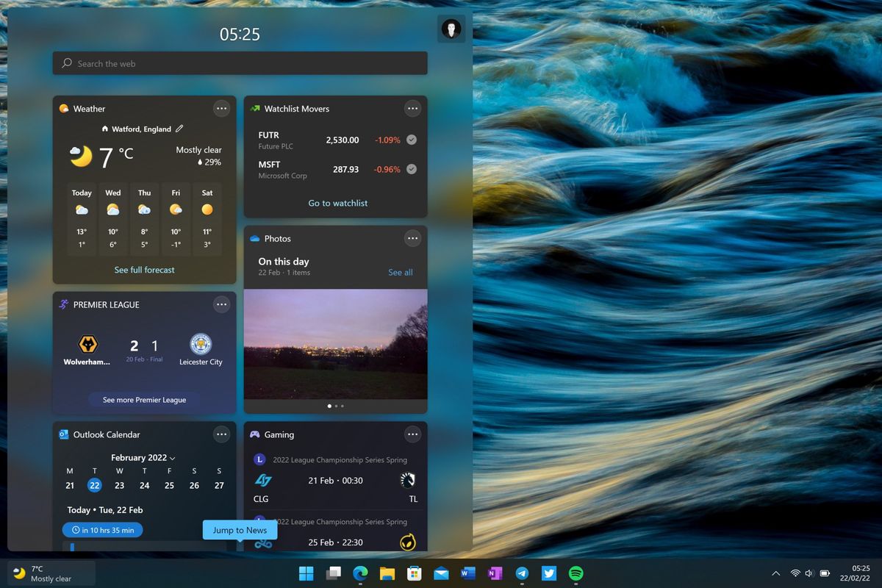Expand the Weather widget options menu
882x588 pixels.
click(221, 108)
